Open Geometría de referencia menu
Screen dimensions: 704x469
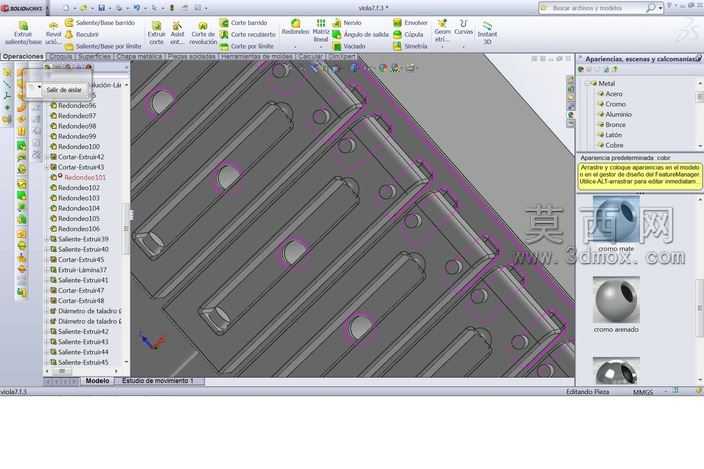click(442, 31)
